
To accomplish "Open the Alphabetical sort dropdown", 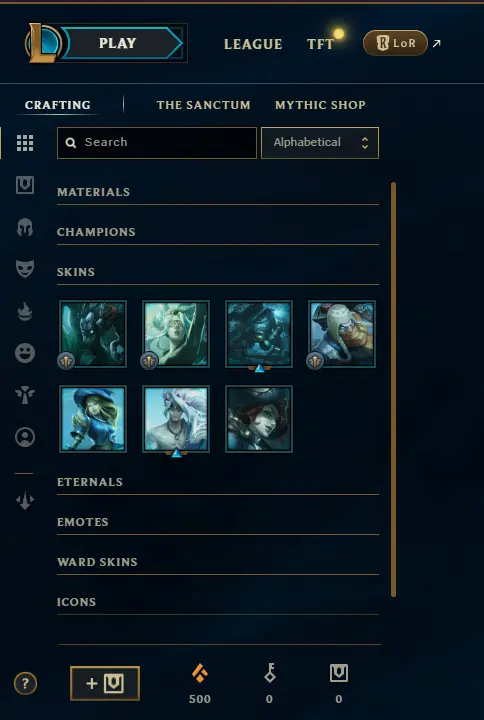I will coord(320,143).
